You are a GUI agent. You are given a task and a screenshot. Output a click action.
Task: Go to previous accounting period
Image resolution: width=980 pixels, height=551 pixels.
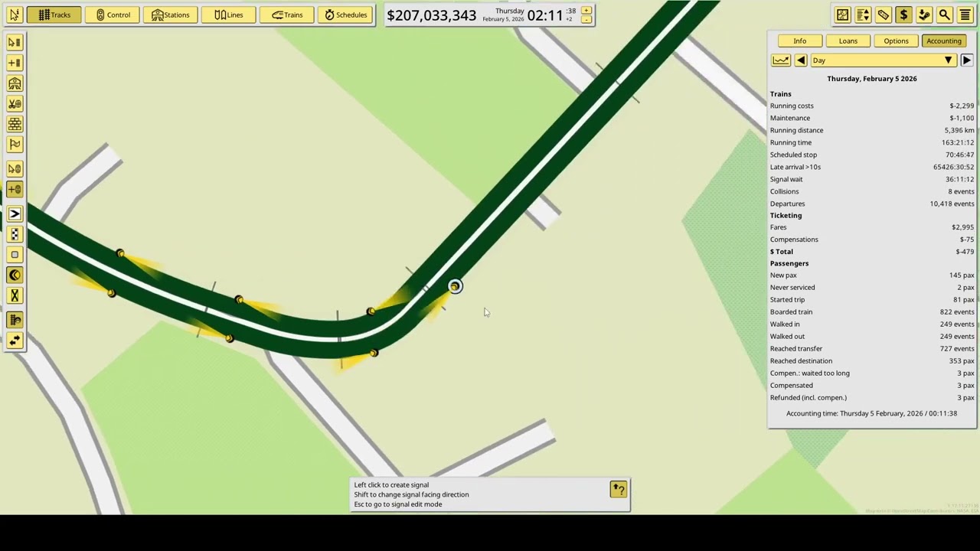coord(800,60)
